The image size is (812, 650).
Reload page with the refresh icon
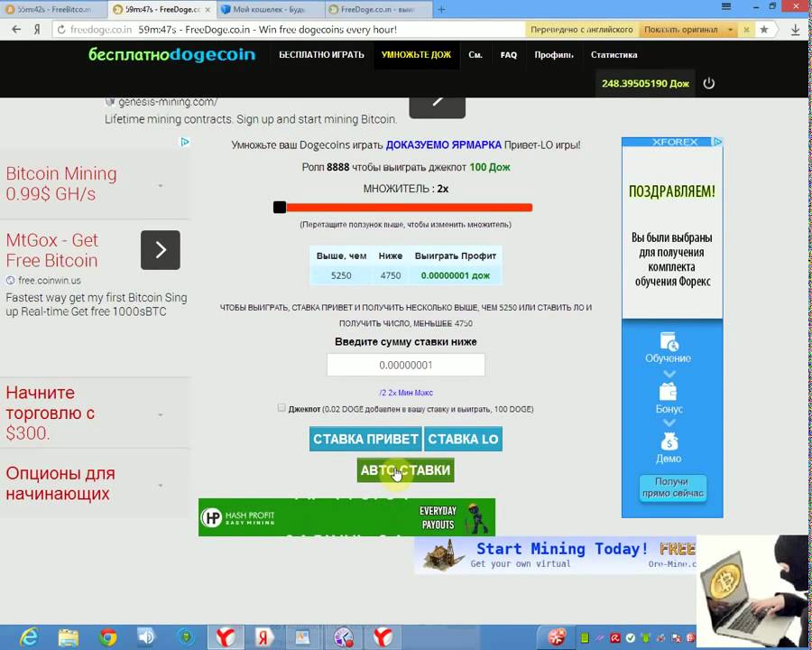click(61, 30)
